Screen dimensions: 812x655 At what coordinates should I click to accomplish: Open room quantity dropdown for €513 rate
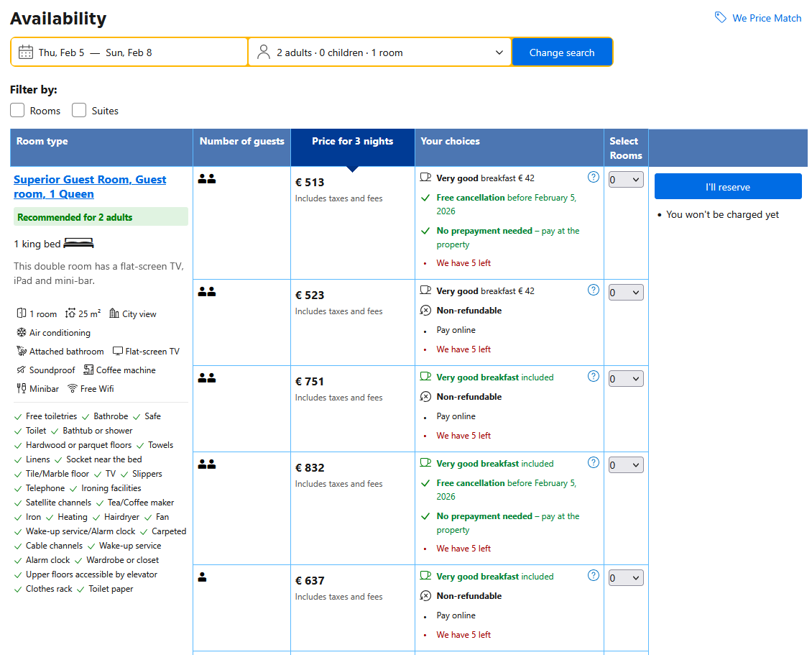(626, 180)
